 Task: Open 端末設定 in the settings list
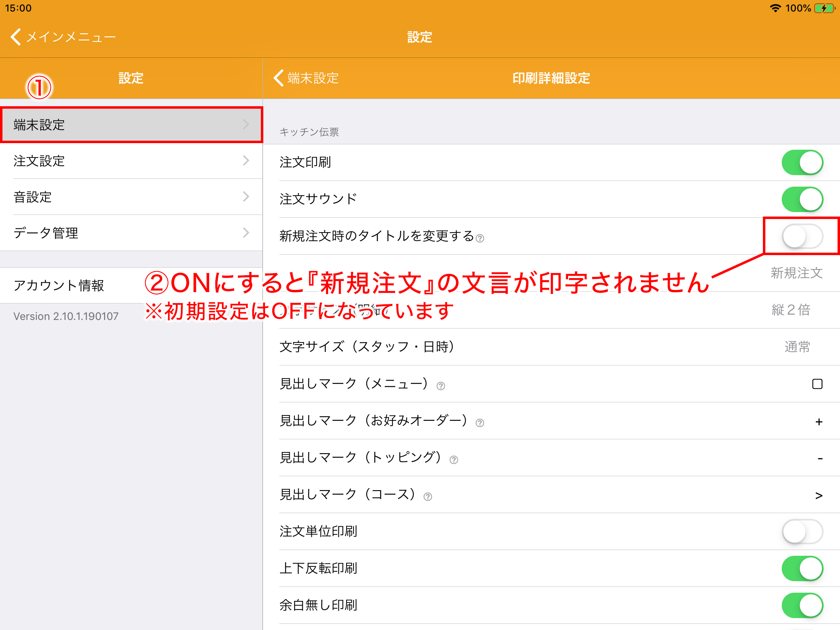(x=131, y=125)
